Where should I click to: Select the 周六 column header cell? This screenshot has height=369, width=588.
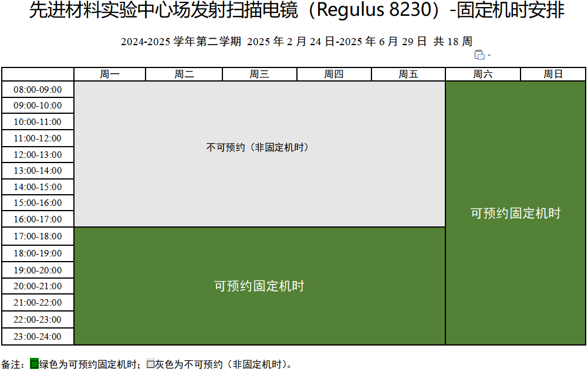pyautogui.click(x=482, y=74)
